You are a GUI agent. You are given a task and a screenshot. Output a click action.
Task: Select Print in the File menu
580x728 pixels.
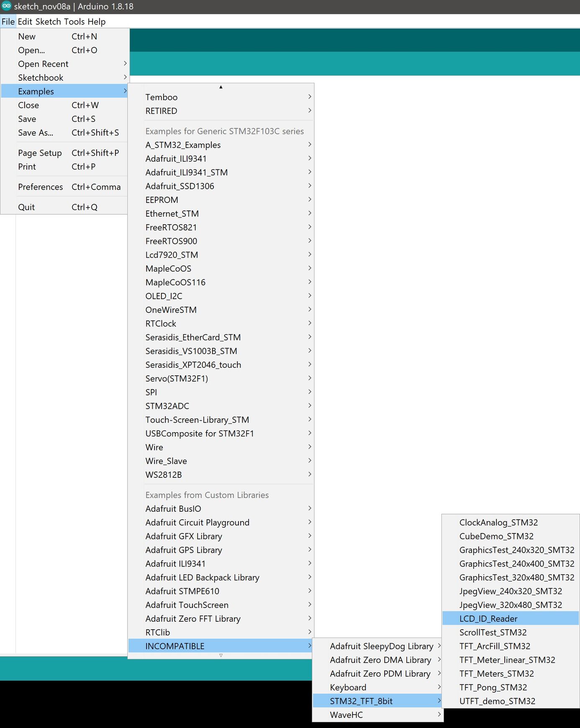click(x=64, y=167)
